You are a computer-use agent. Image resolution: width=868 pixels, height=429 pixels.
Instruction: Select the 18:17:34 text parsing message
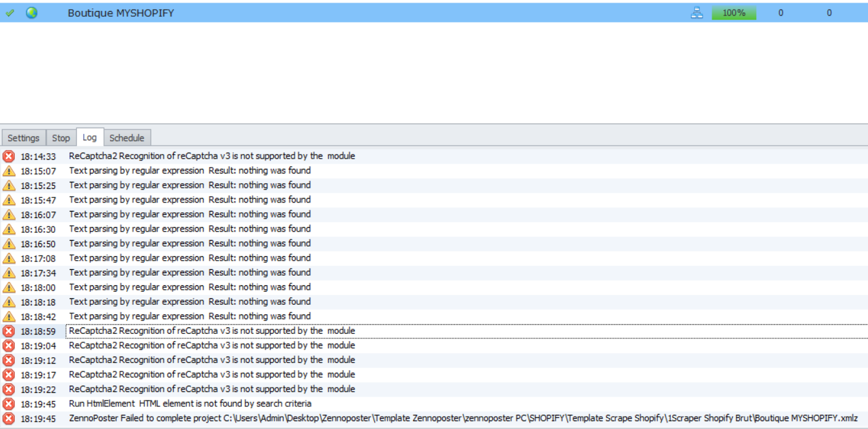[190, 272]
